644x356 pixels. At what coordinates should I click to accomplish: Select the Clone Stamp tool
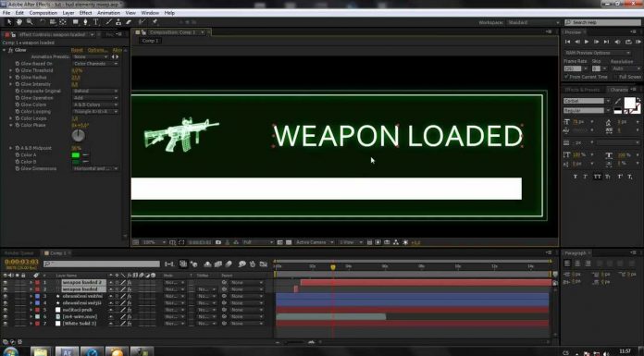(118, 22)
